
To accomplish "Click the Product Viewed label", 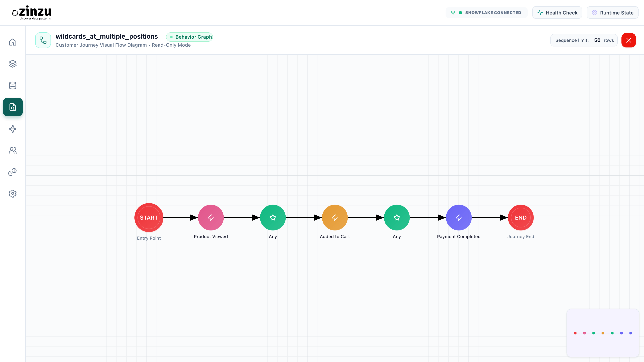I will click(211, 237).
